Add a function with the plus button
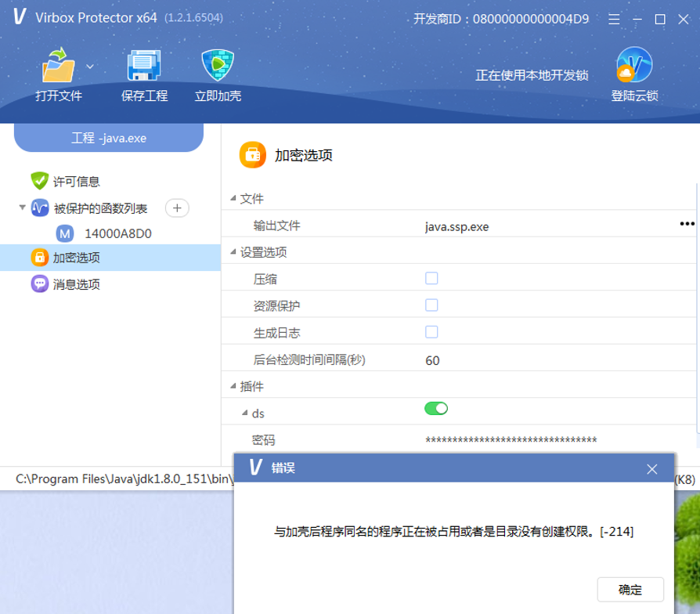Screen dimensions: 700x614 (x=177, y=208)
